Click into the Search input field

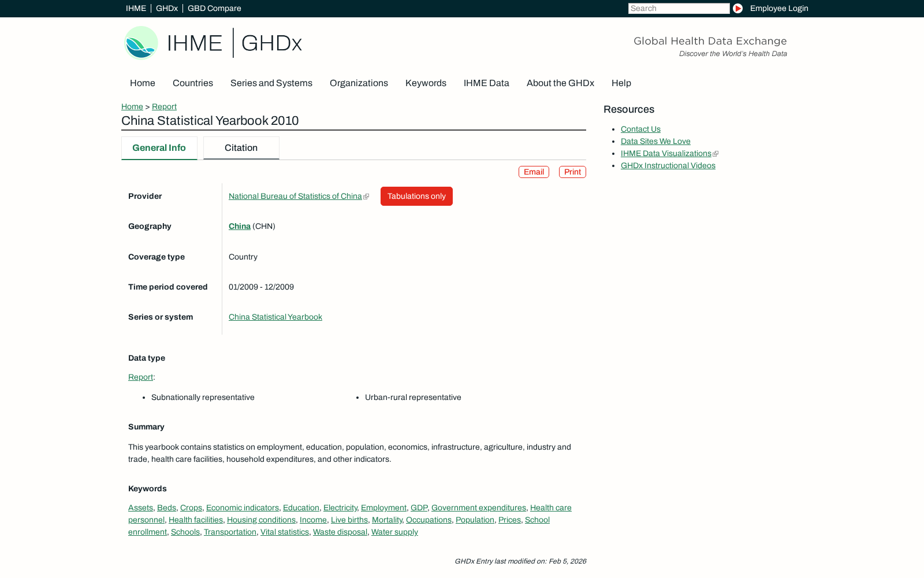[679, 8]
